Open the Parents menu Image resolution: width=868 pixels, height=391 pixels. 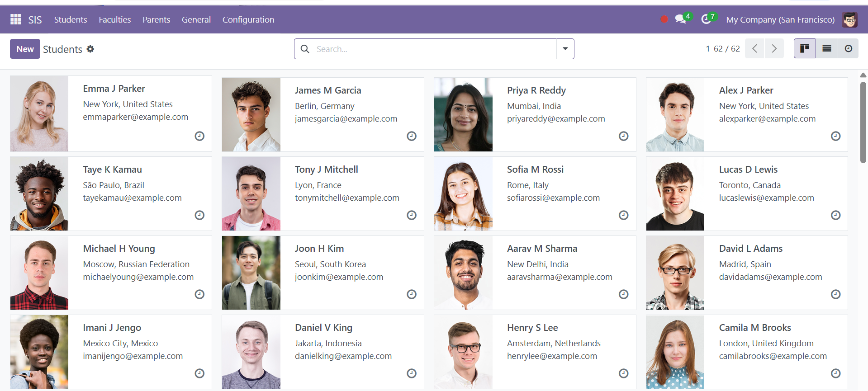click(x=157, y=19)
